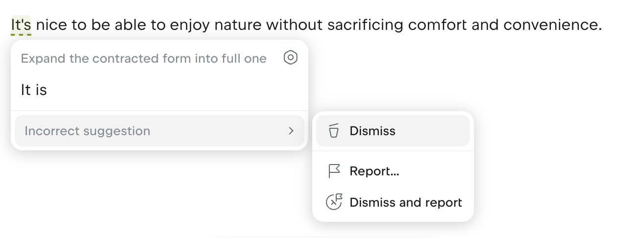Click the chevron on Incorrect suggestion
The image size is (644, 238).
click(x=291, y=131)
